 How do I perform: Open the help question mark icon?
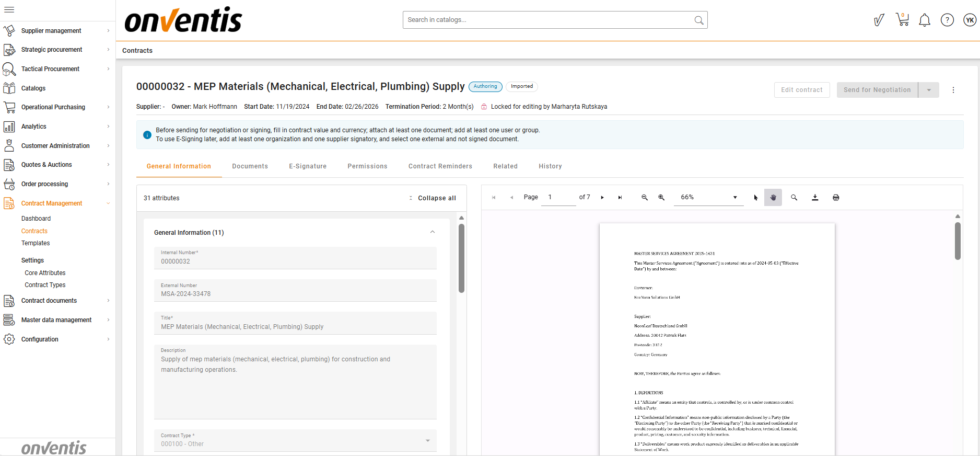[947, 20]
